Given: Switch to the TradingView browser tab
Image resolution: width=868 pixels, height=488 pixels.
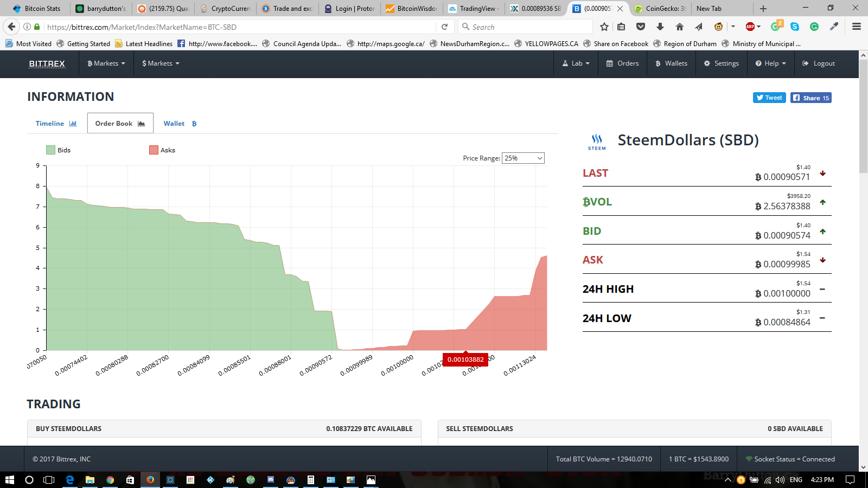Looking at the screenshot, I should (473, 9).
